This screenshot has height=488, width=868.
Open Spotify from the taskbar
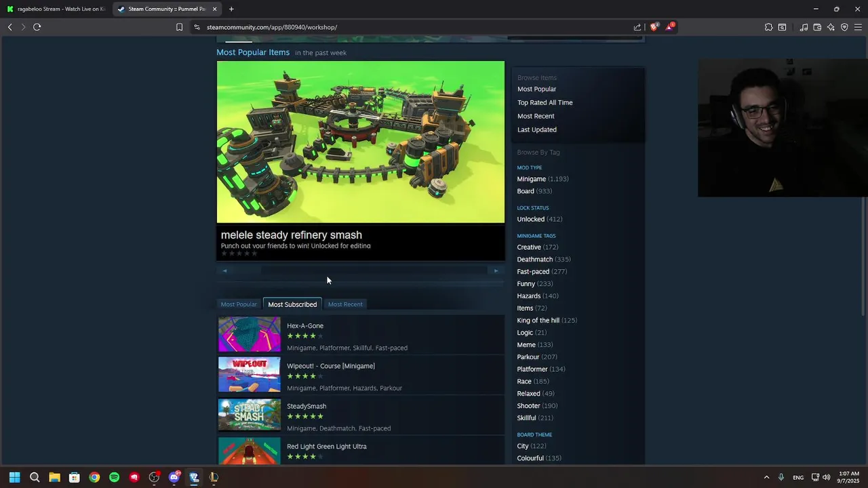click(x=114, y=477)
